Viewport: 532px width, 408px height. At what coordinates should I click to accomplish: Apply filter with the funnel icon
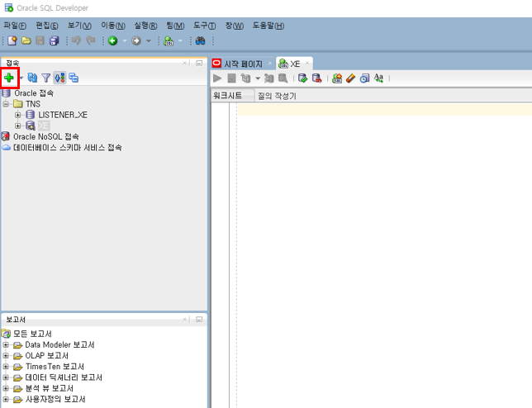(45, 78)
